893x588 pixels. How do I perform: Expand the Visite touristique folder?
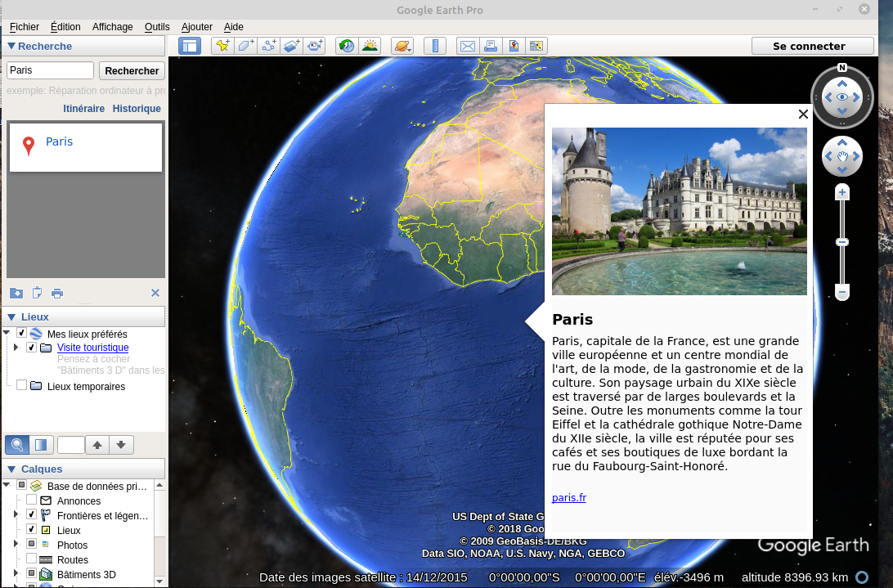point(16,348)
